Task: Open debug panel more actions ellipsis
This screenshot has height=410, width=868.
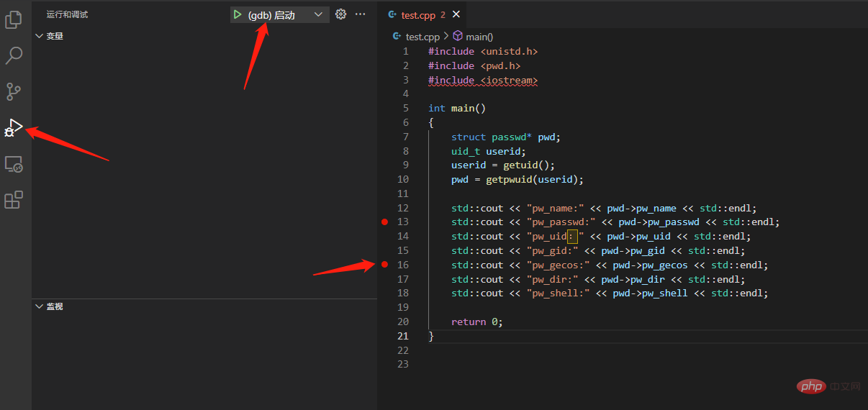Action: point(361,14)
